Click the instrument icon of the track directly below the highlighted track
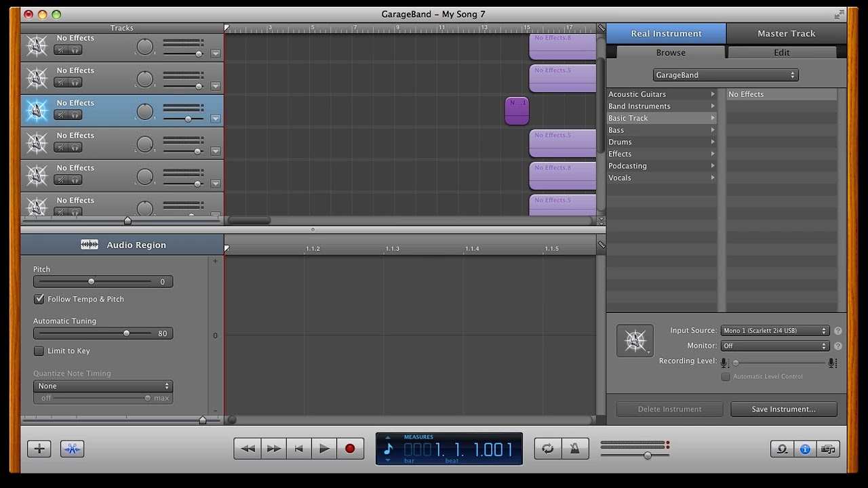 click(x=37, y=143)
